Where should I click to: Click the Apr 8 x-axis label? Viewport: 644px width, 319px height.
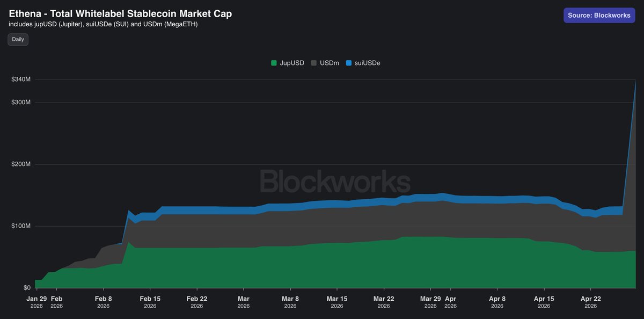497,302
